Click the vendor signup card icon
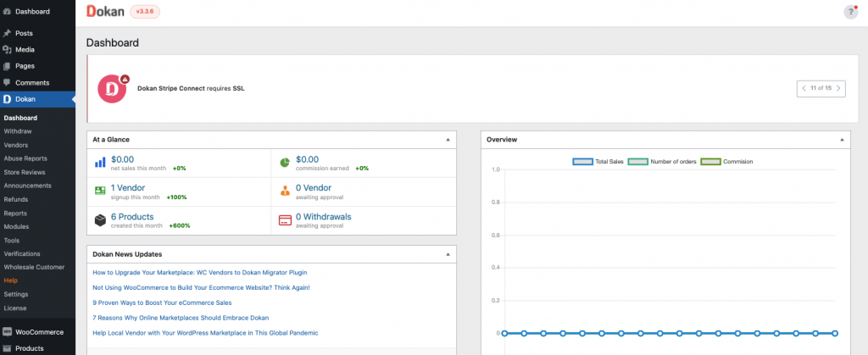This screenshot has width=868, height=355. tap(100, 191)
